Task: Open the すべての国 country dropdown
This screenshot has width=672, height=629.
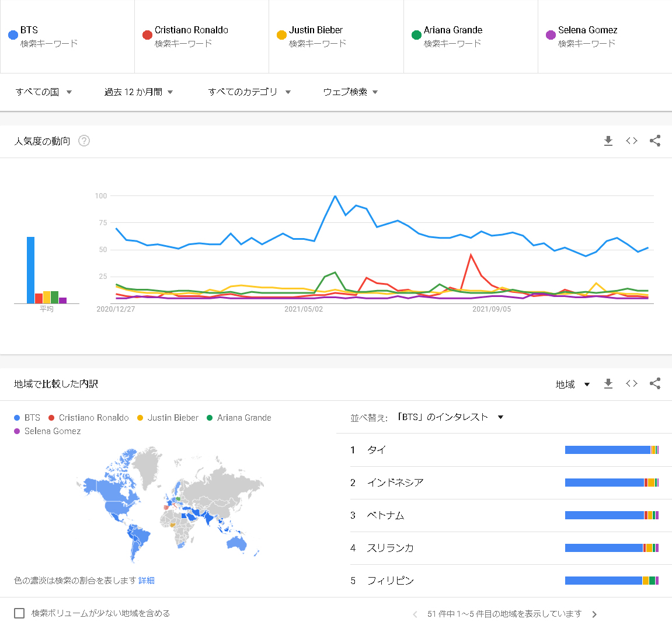Action: 44,92
